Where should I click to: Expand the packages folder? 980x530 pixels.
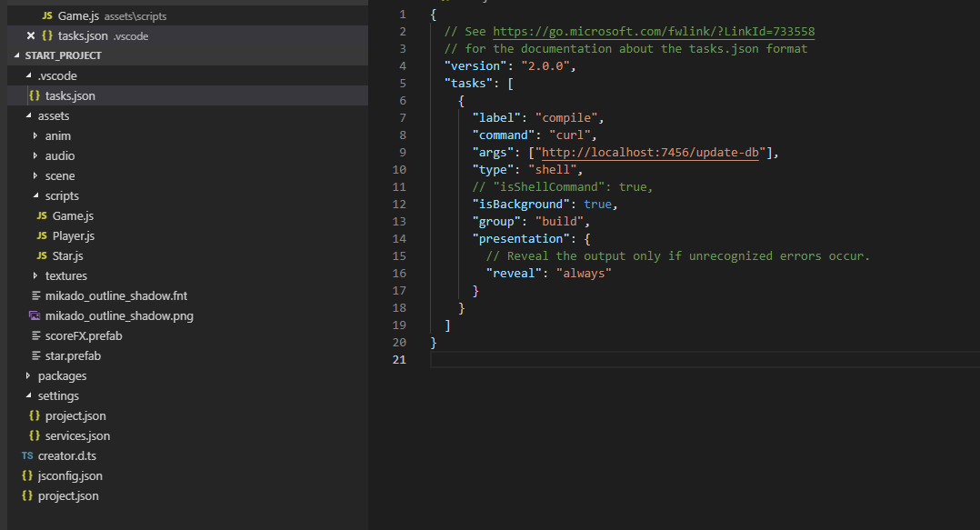point(28,375)
